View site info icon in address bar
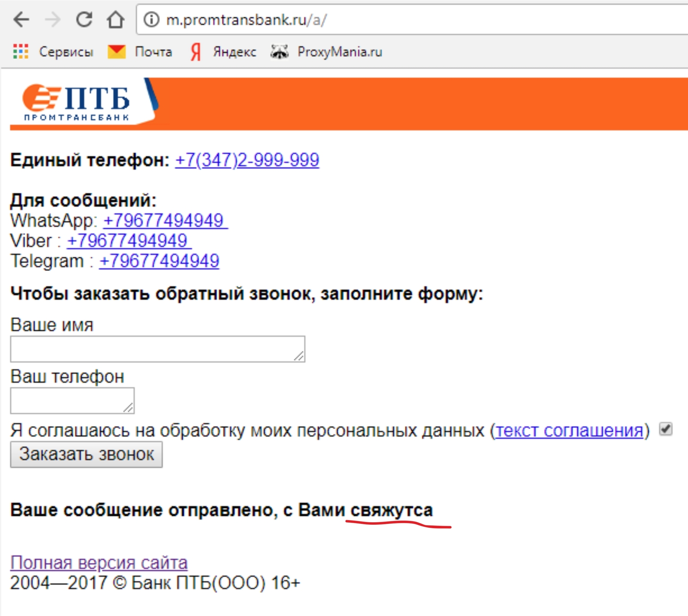The height and width of the screenshot is (616, 688). coord(151,19)
